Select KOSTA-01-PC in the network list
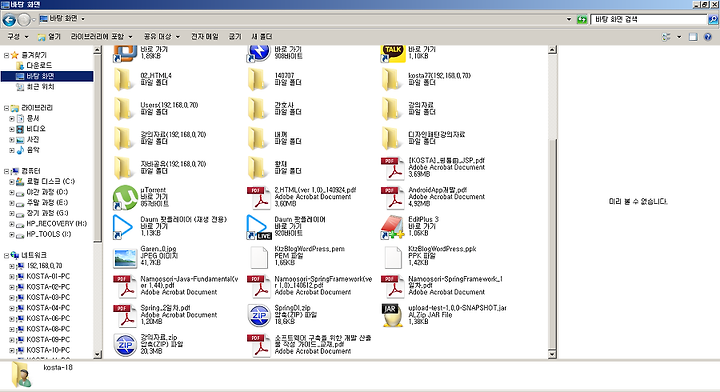 [48, 277]
